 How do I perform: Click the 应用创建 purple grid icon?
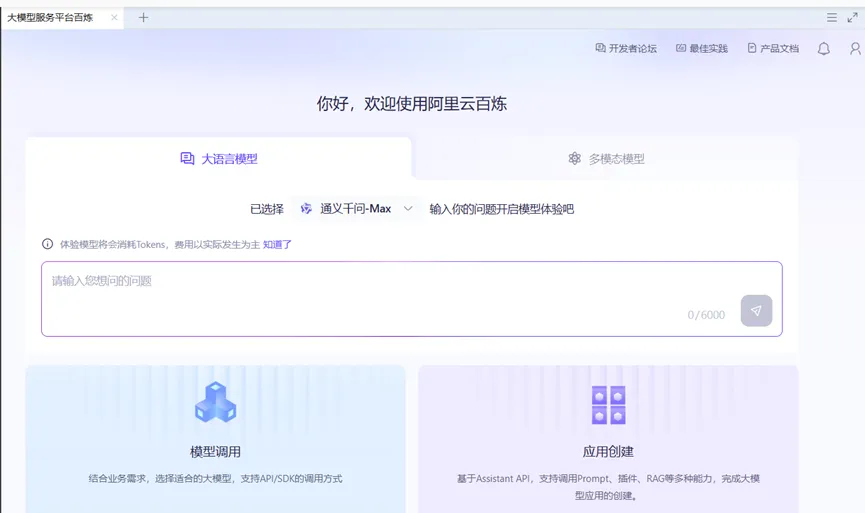tap(608, 405)
